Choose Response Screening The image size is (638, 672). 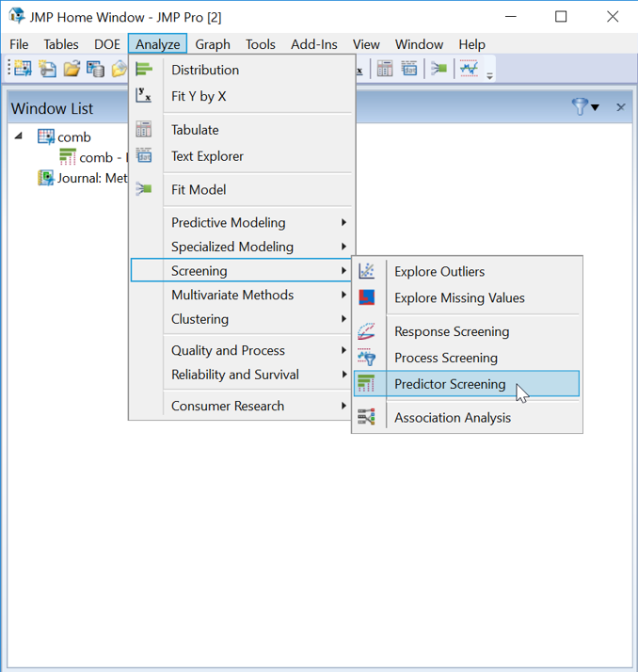click(467, 331)
